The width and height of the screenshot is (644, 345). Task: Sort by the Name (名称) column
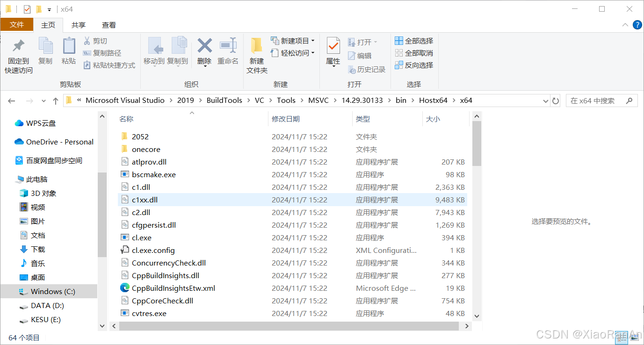coord(126,119)
